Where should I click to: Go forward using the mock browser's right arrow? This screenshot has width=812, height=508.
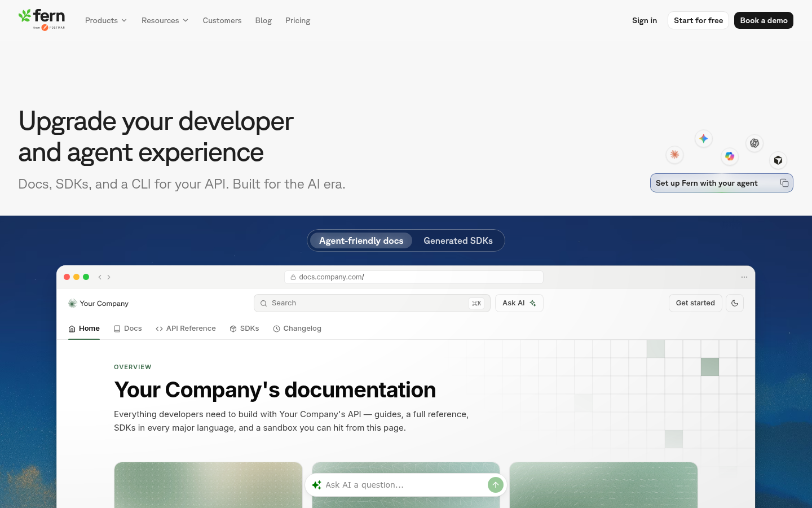point(109,277)
